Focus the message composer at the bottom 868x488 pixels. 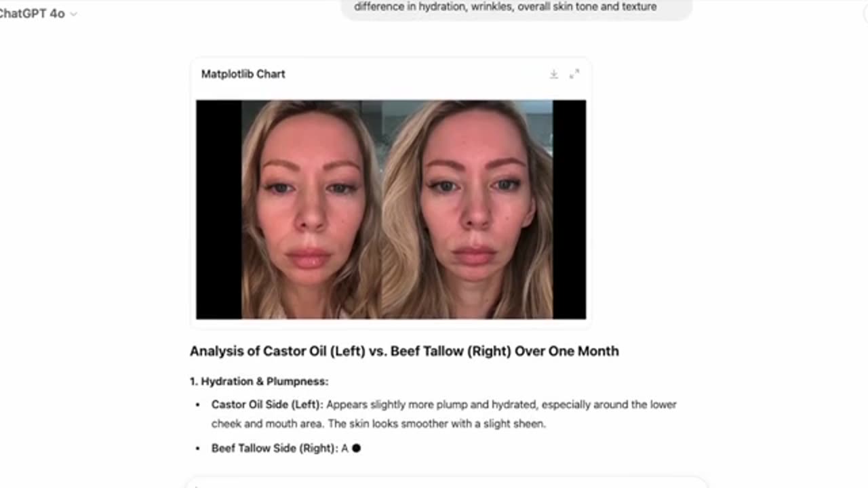click(448, 483)
